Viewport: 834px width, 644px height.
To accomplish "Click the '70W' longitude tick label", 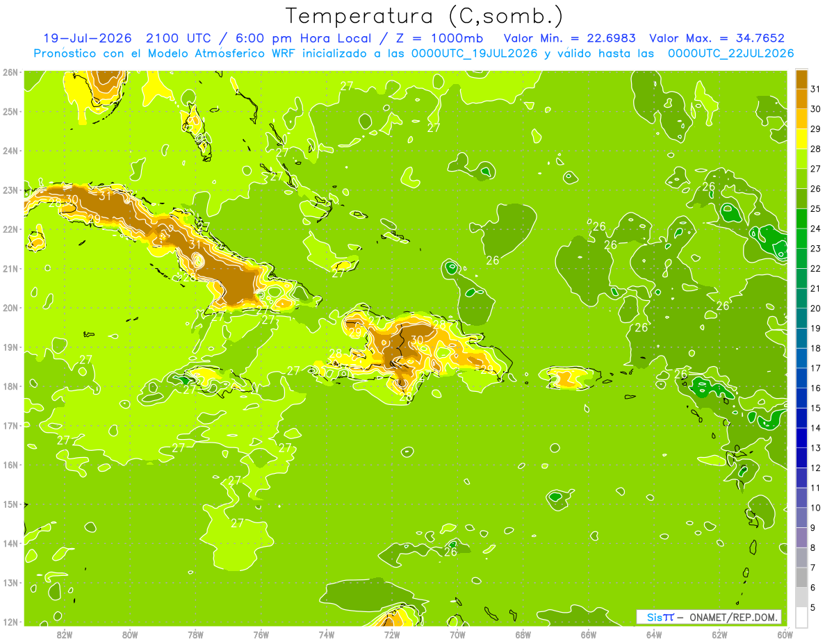I will (457, 634).
